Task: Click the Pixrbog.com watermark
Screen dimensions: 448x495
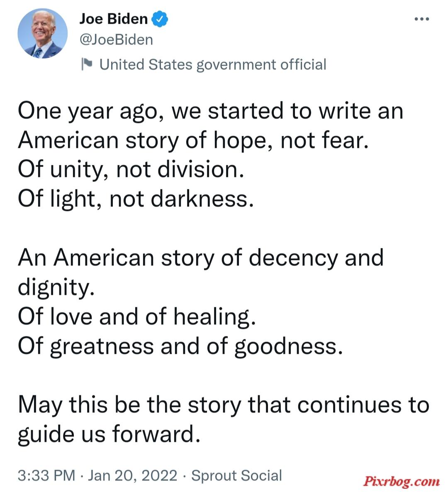Action: 402,481
